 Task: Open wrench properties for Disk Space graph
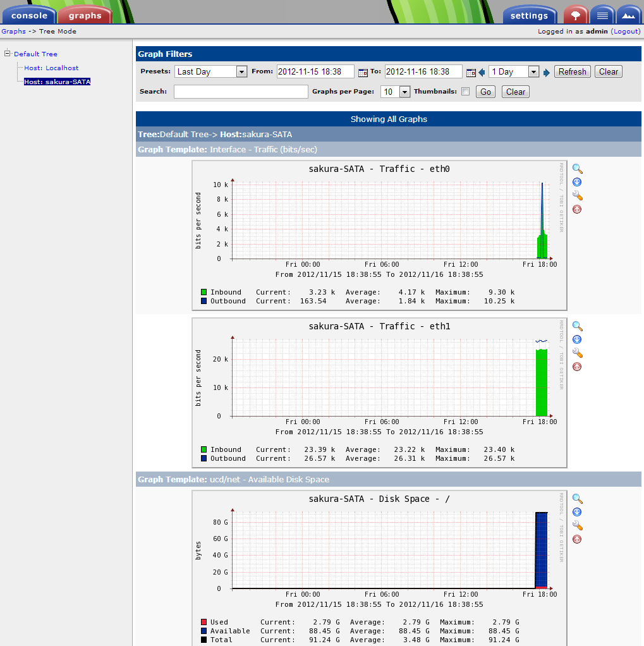click(x=577, y=526)
